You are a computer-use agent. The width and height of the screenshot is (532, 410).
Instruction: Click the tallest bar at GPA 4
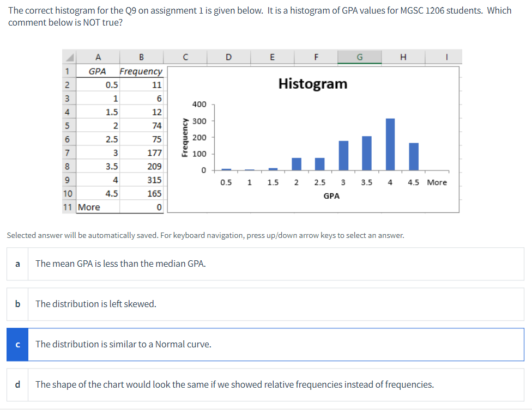(390, 142)
